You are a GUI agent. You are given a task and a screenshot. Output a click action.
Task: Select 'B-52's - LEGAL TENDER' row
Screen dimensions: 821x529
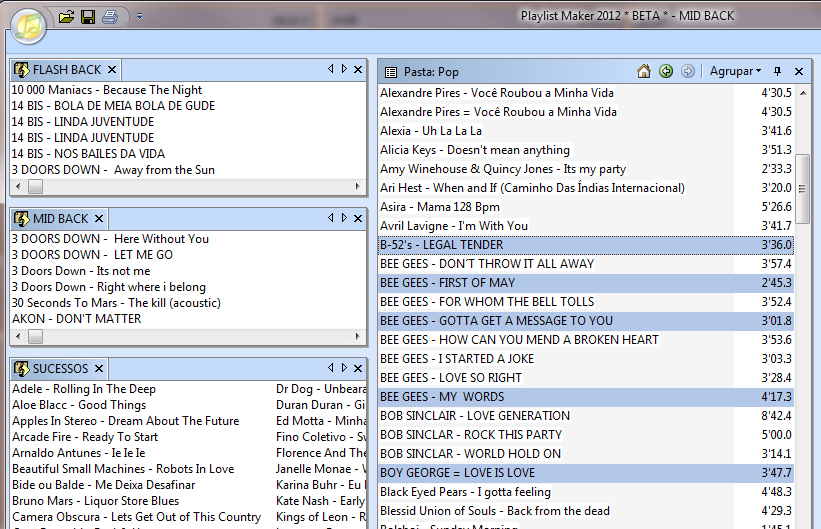(x=585, y=245)
